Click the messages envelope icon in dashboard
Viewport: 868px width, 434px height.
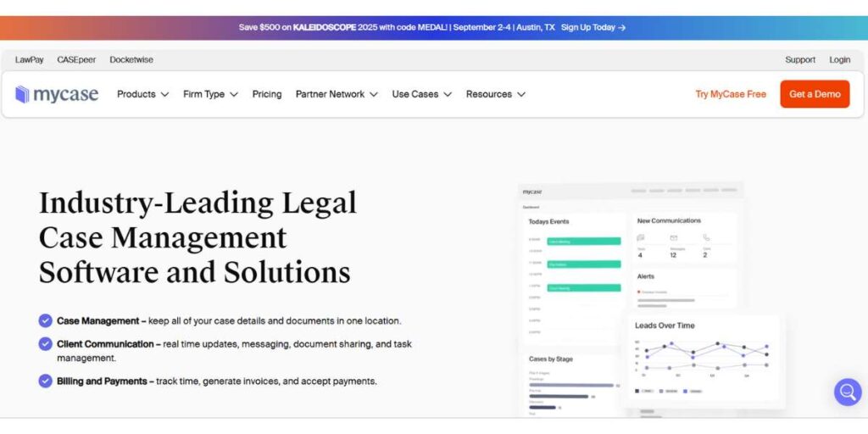(674, 237)
